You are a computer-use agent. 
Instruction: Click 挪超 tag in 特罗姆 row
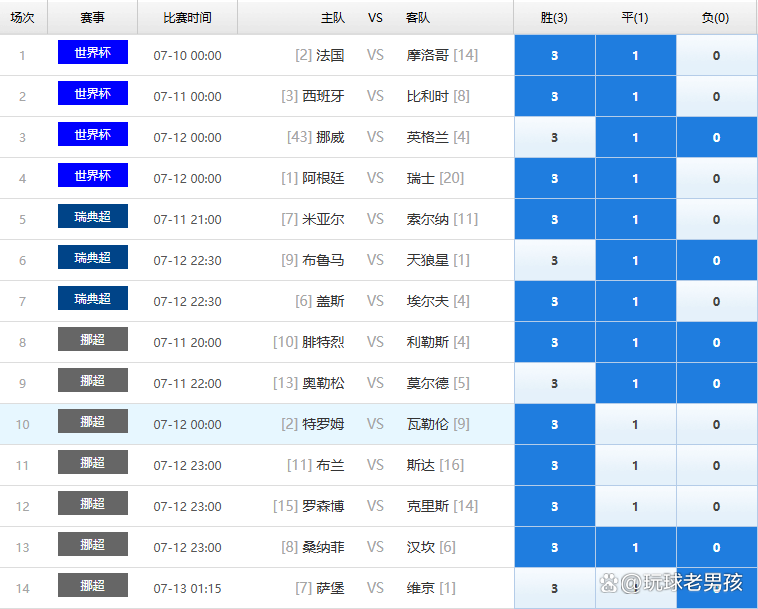click(93, 421)
